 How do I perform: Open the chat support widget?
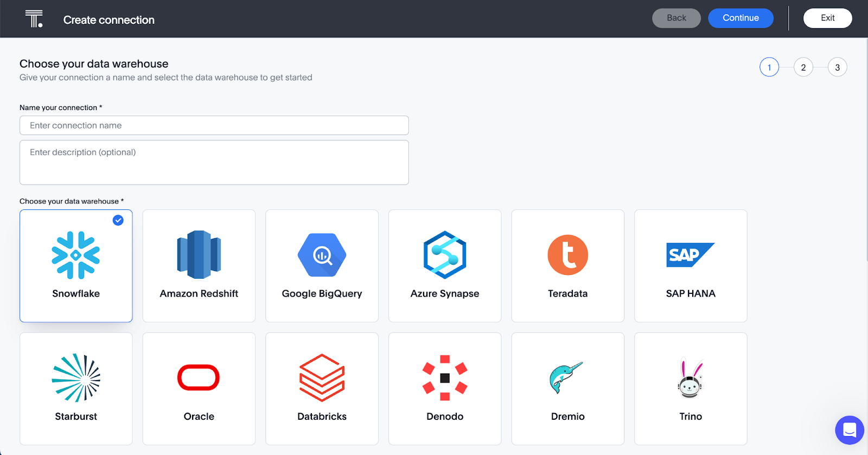[x=849, y=430]
